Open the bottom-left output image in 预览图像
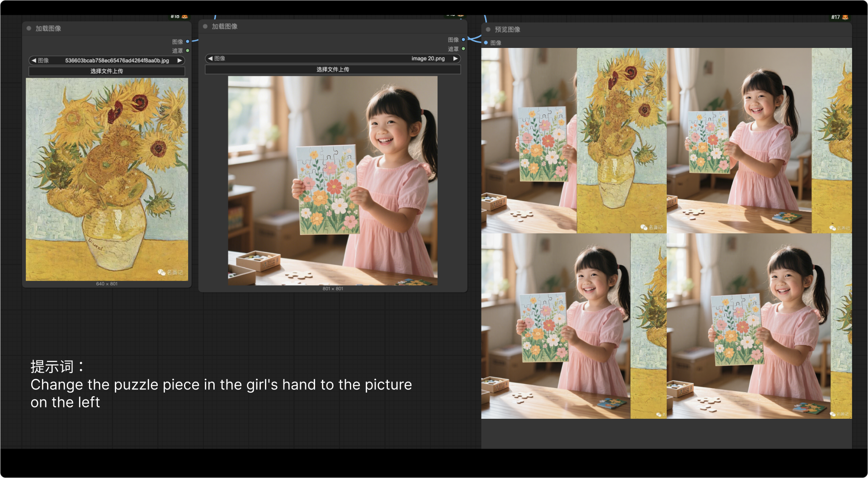Image resolution: width=868 pixels, height=478 pixels. (x=574, y=326)
